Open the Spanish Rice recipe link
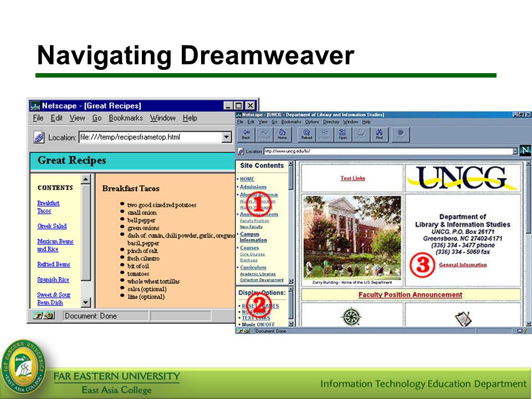 click(x=53, y=279)
